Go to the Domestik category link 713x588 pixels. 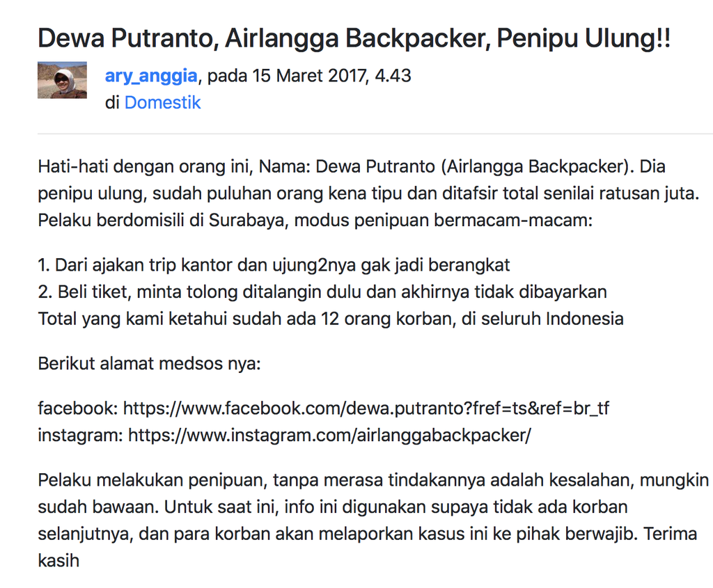point(162,103)
